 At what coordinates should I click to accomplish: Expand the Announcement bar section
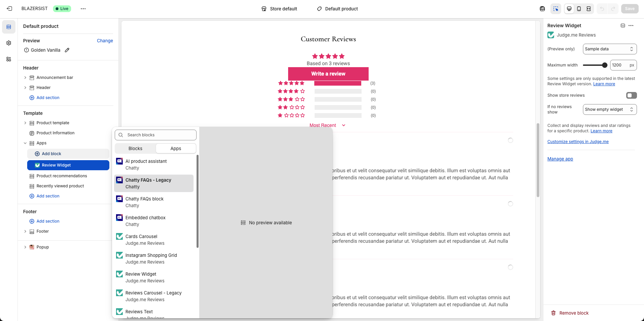(25, 78)
